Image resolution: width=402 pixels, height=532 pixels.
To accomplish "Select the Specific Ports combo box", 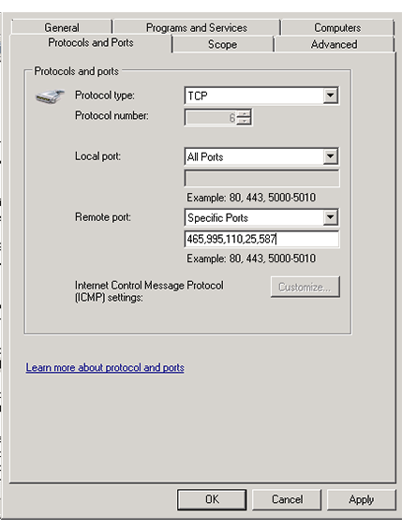I will pyautogui.click(x=261, y=217).
